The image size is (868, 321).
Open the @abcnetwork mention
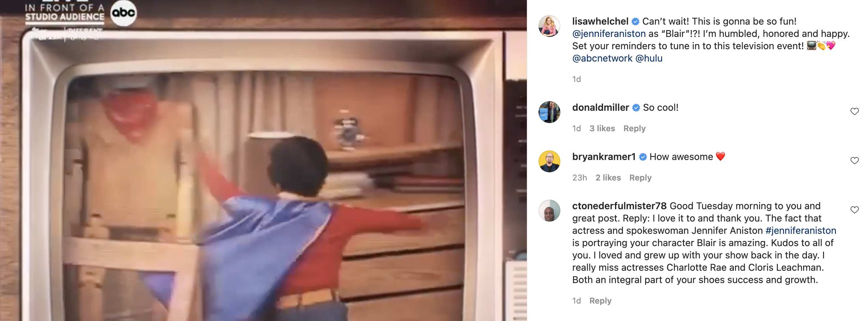(602, 58)
